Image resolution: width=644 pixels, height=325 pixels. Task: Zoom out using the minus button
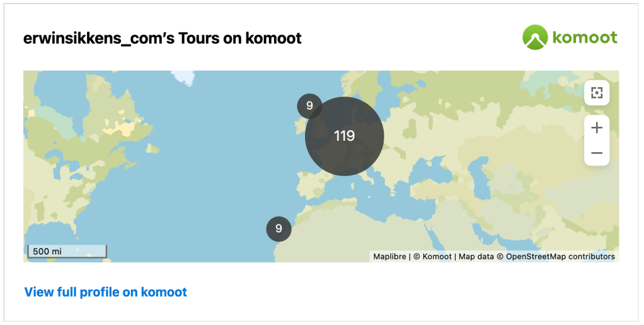pos(597,153)
